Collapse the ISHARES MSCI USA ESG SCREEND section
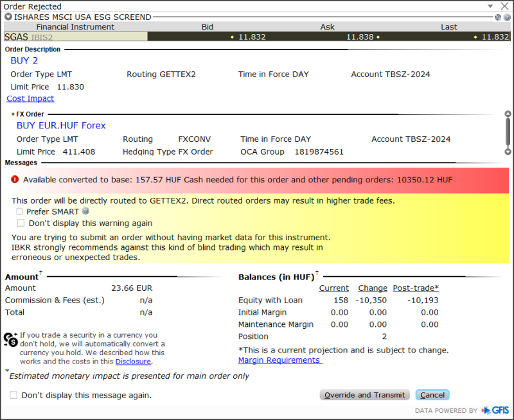The image size is (514, 420). pyautogui.click(x=8, y=17)
